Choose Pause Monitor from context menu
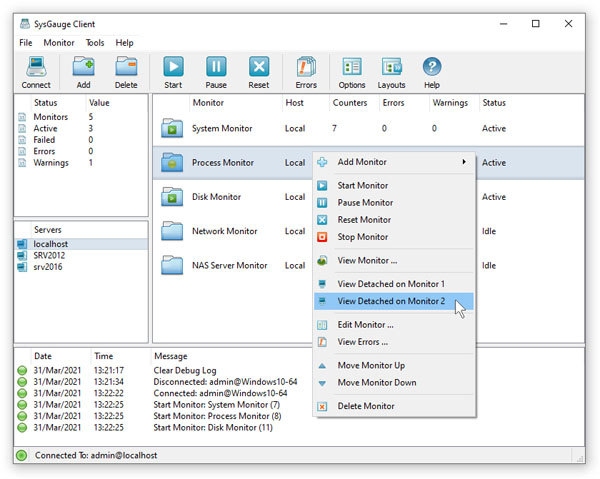Image resolution: width=600 pixels, height=479 pixels. coord(394,203)
